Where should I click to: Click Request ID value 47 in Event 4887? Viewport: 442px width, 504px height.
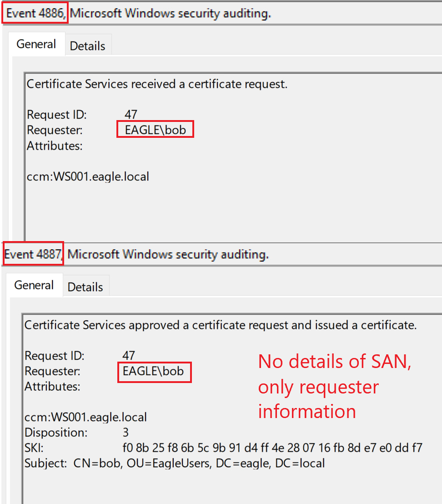(x=129, y=355)
